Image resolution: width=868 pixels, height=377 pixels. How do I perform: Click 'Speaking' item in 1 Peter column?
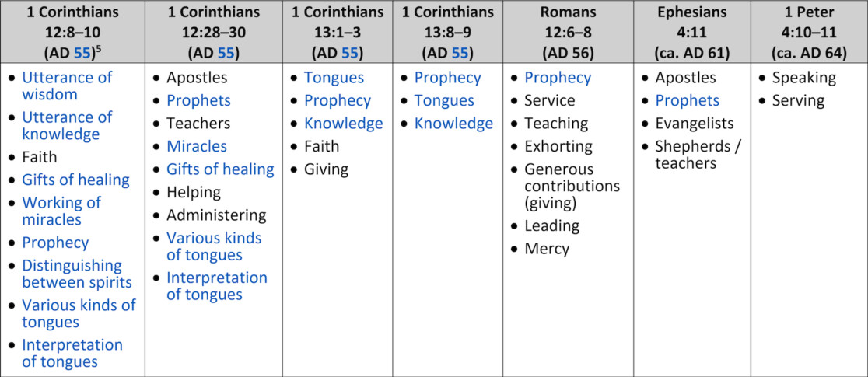tap(803, 78)
